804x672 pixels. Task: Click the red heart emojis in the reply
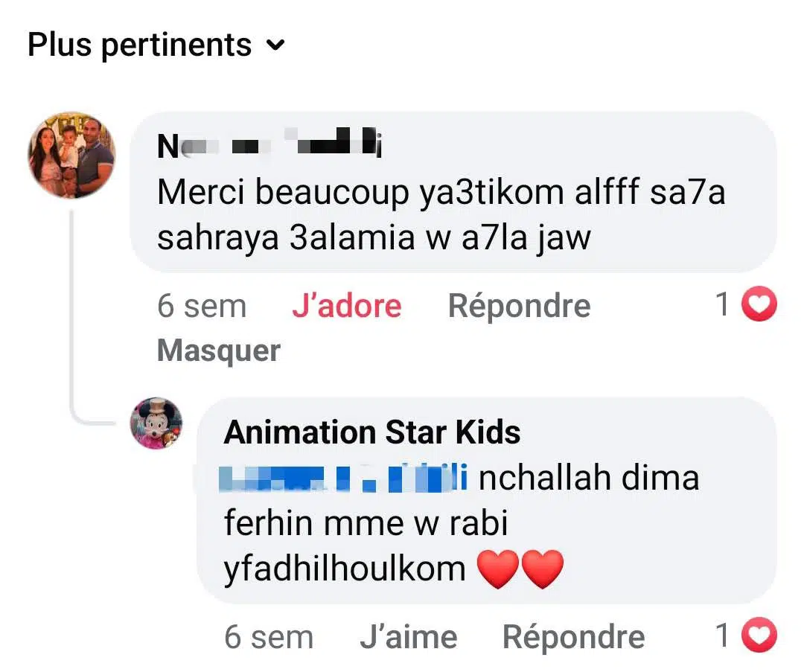pos(520,569)
